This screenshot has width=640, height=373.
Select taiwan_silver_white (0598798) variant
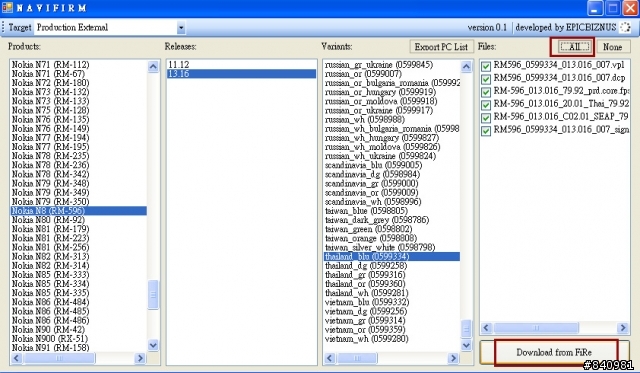(392, 247)
